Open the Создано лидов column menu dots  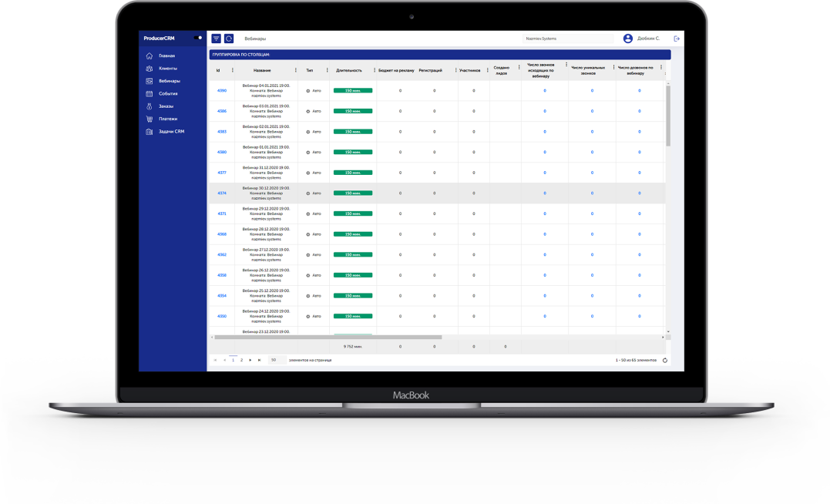tap(519, 67)
